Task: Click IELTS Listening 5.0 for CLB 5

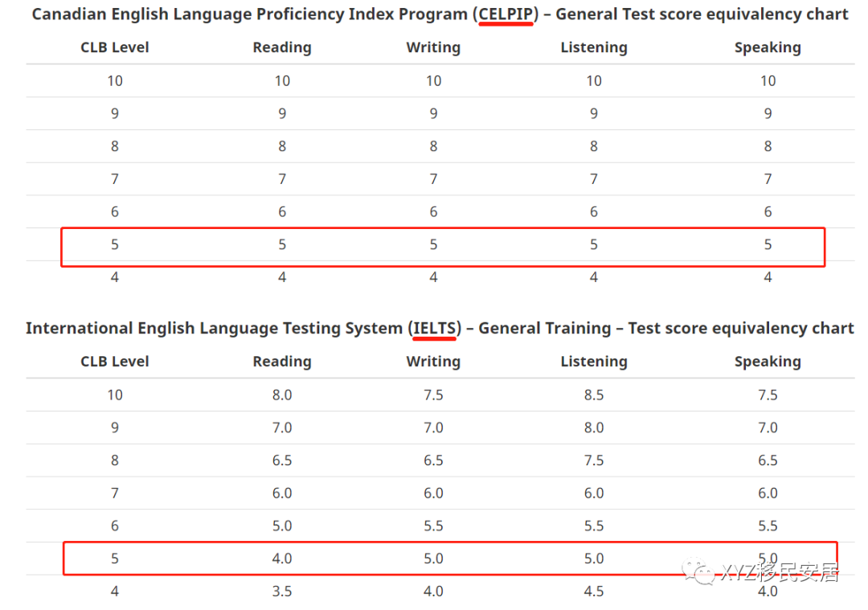Action: 594,558
